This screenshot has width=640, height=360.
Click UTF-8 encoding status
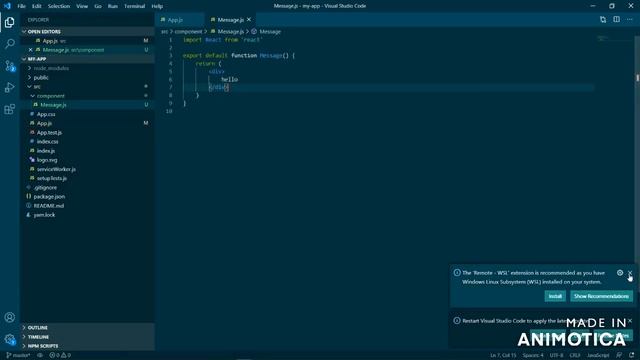556,356
